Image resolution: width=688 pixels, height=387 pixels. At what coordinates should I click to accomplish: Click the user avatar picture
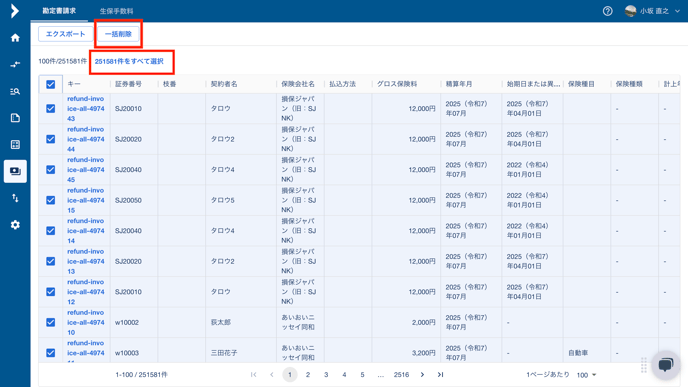tap(631, 11)
